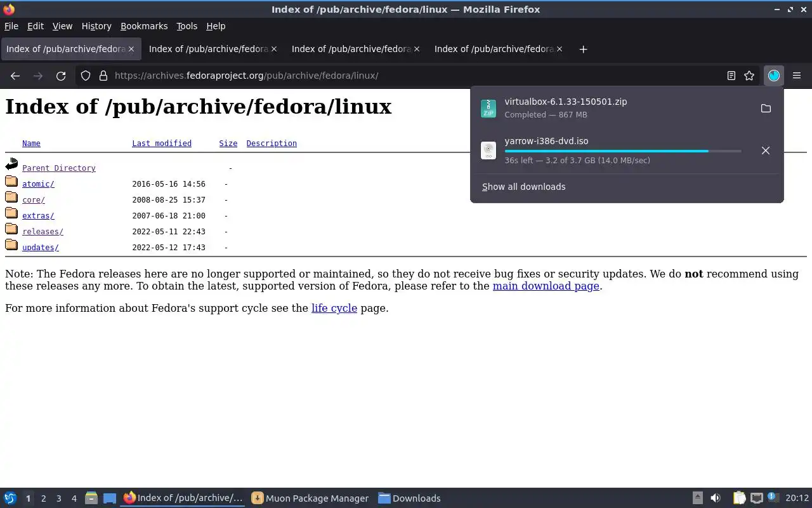Open the atomic/ directory link
The width and height of the screenshot is (812, 508).
point(38,184)
